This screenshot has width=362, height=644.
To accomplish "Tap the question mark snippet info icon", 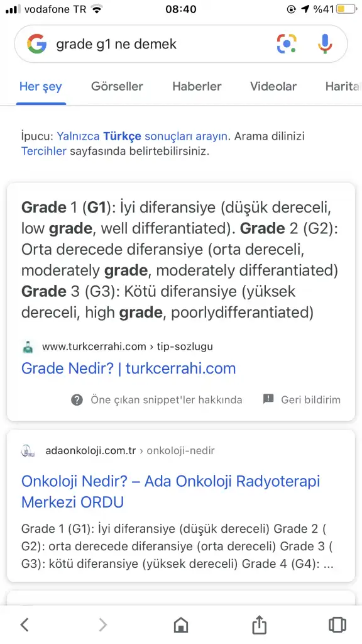I will (x=77, y=399).
